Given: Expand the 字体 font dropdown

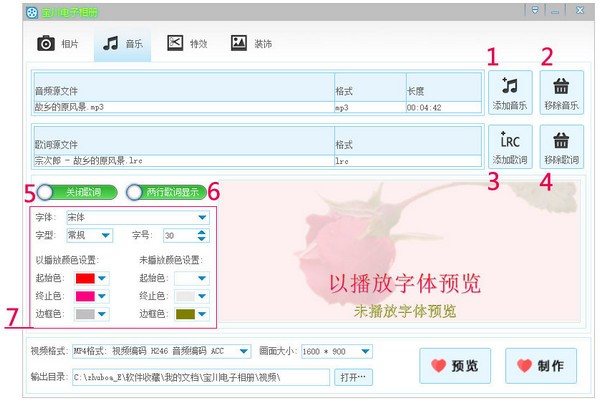Looking at the screenshot, I should pos(202,216).
